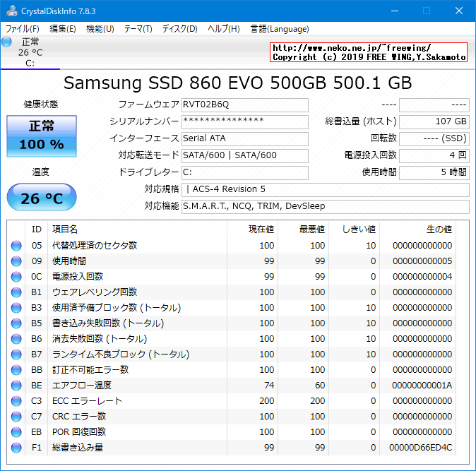Select row POR 回復回数
The image size is (476, 471).
pos(232,432)
